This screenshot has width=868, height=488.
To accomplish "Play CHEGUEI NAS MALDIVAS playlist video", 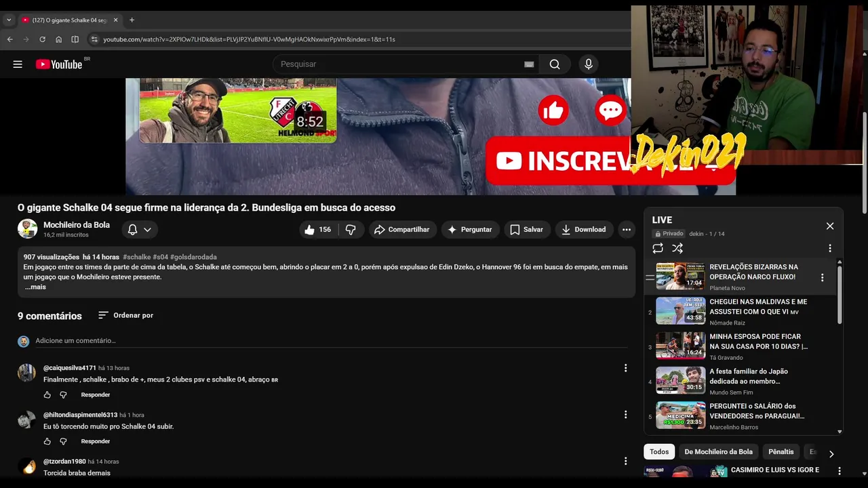I will 741,311.
